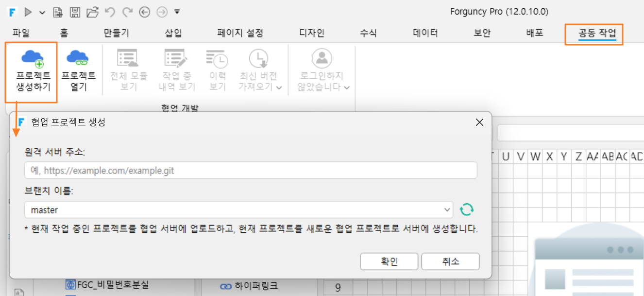The width and height of the screenshot is (644, 296).
Task: Click the 원격 서버 주소 input field
Action: tap(251, 171)
